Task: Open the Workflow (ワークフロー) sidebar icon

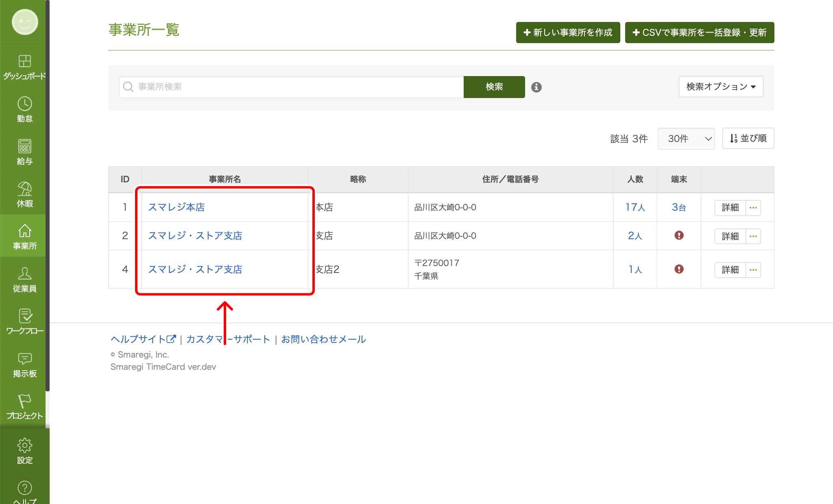Action: point(24,316)
